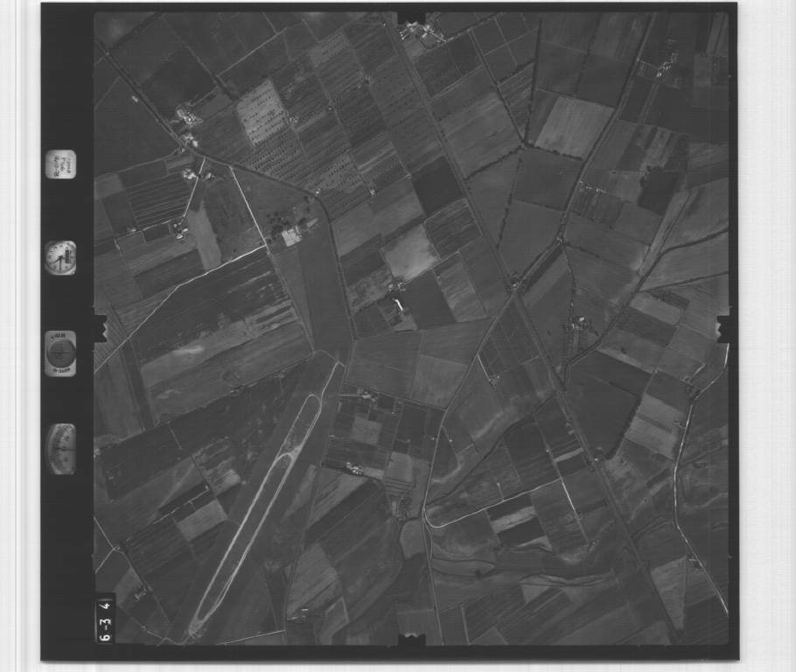Click the white farm buildings beside the airstrip road
Viewport: 796px width, 672px height.
[x=290, y=234]
